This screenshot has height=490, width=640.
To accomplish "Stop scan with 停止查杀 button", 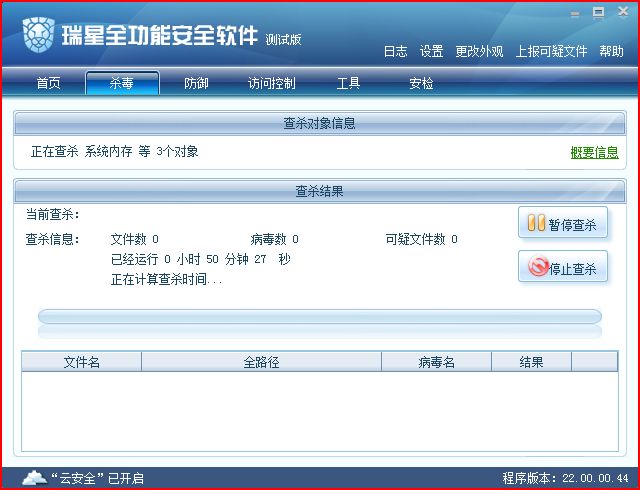I will coord(563,267).
